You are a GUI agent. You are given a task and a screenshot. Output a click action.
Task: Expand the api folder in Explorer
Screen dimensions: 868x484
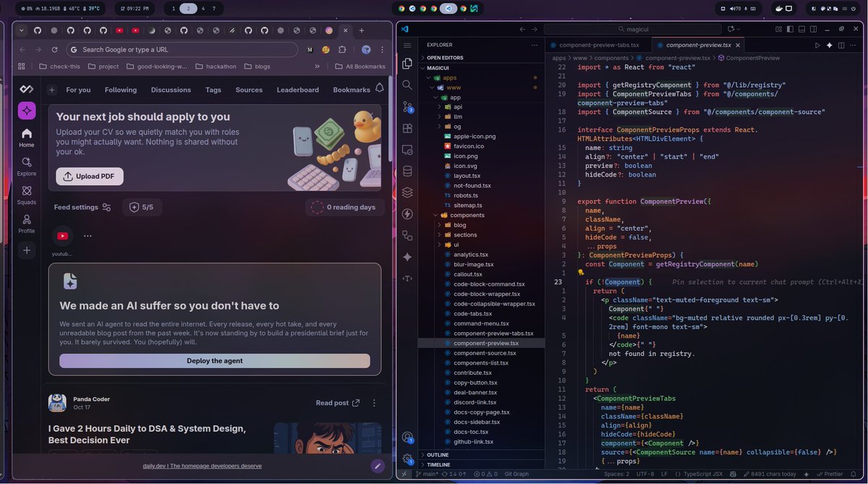click(458, 106)
